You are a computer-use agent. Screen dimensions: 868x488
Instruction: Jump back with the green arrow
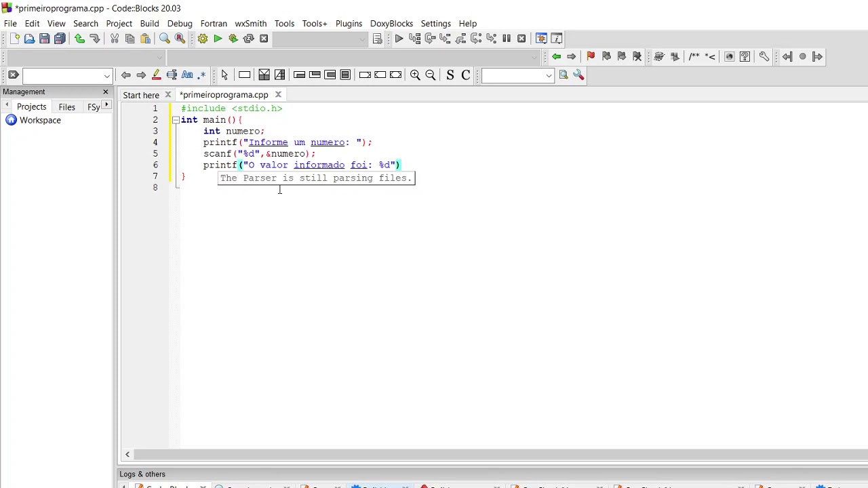point(556,57)
